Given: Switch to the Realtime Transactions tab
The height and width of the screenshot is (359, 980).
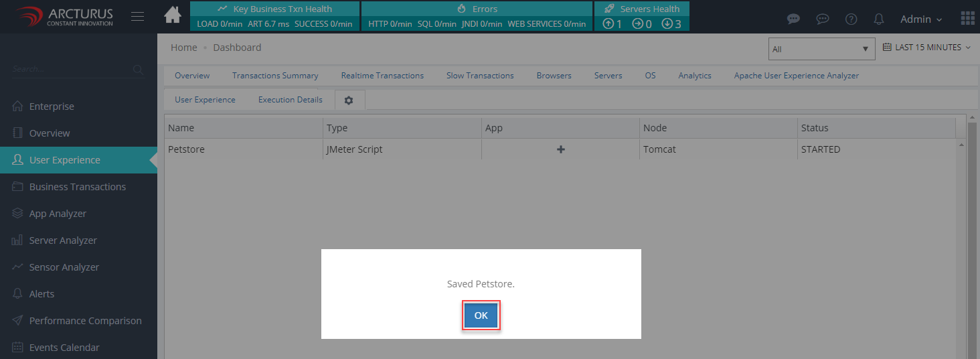Looking at the screenshot, I should pos(382,76).
